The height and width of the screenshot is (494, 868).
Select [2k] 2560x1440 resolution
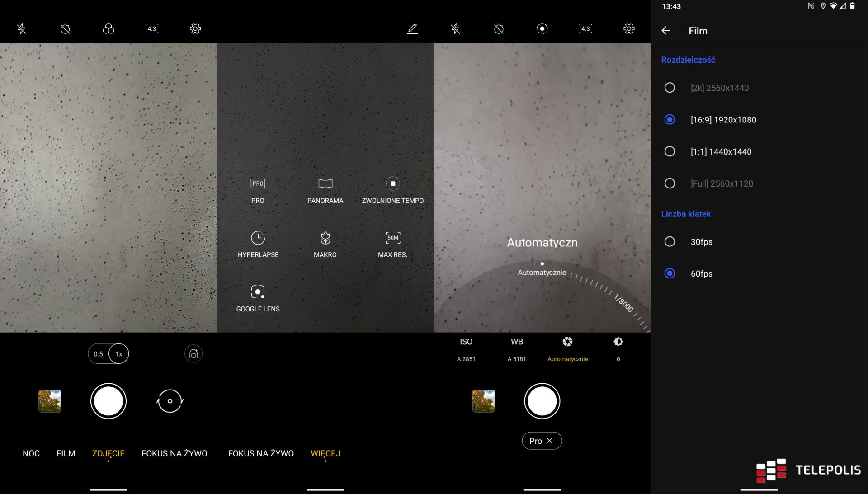(670, 88)
